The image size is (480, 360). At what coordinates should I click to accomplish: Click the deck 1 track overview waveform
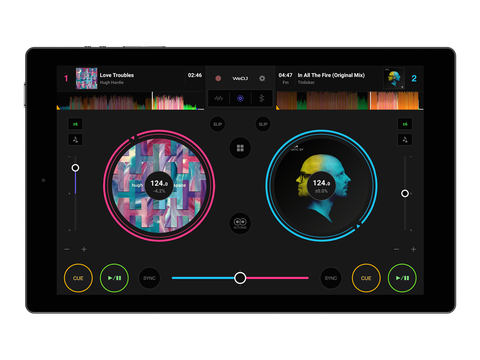tap(130, 101)
